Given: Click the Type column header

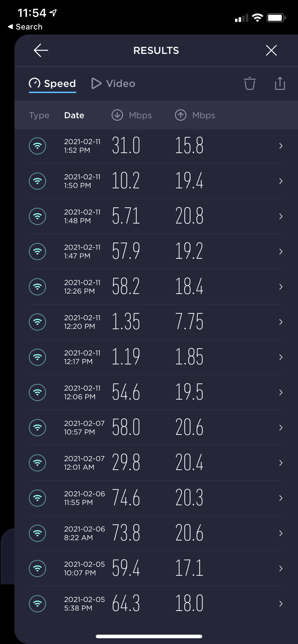Looking at the screenshot, I should (39, 115).
